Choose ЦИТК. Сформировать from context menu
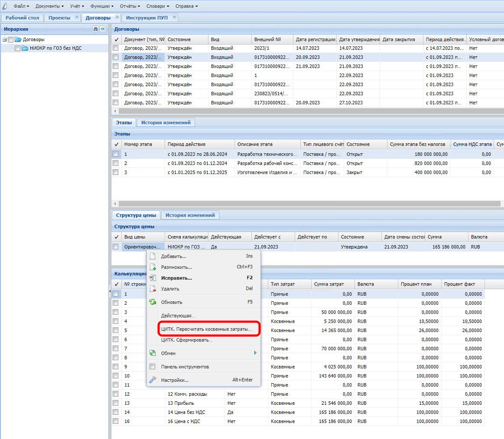This screenshot has height=439, width=504. tap(187, 340)
